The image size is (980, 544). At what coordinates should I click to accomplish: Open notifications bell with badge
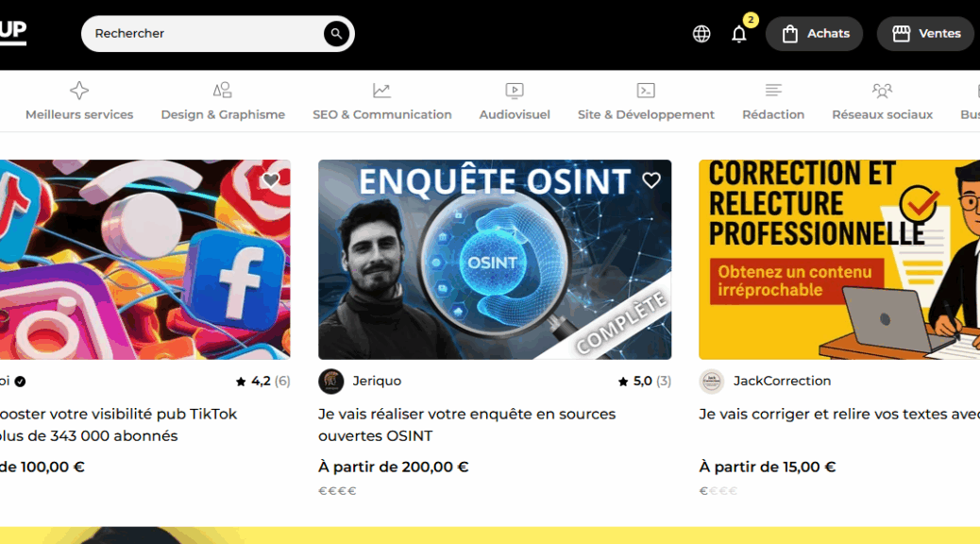point(739,34)
